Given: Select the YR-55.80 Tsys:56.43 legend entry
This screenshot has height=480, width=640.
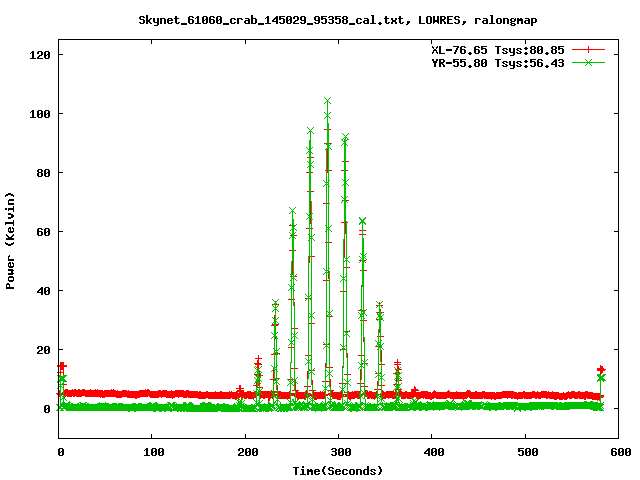Looking at the screenshot, I should point(501,62).
